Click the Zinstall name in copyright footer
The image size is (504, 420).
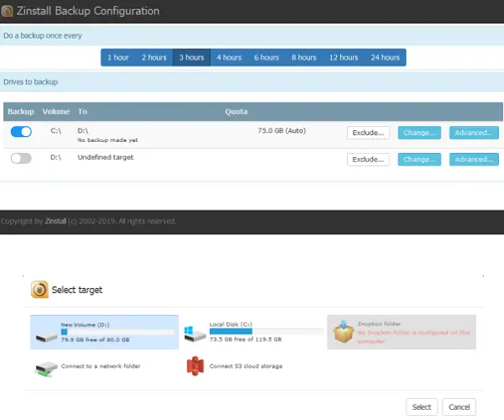(x=55, y=221)
